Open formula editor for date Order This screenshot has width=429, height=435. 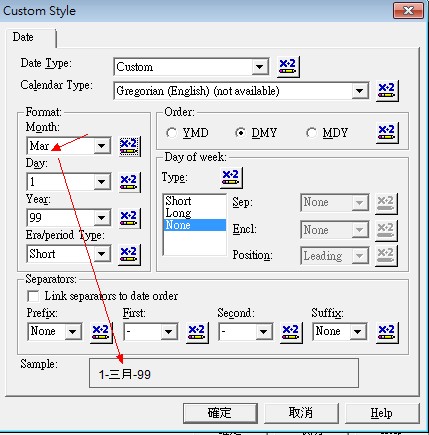387,133
